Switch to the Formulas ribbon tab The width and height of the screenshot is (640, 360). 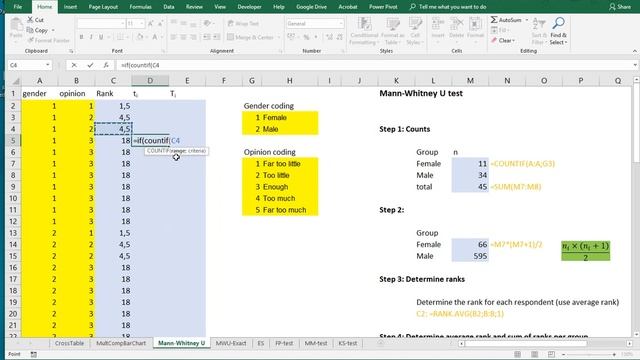point(140,7)
